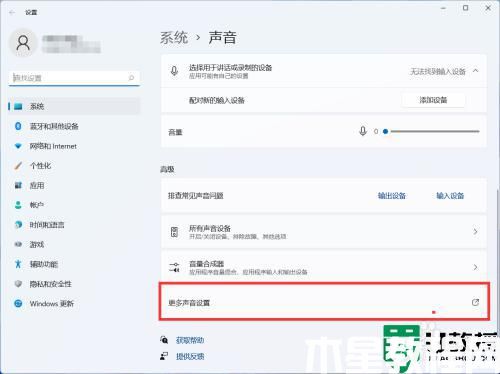This screenshot has width=500, height=374.
Task: Click the back arrow in the title bar
Action: pos(12,12)
